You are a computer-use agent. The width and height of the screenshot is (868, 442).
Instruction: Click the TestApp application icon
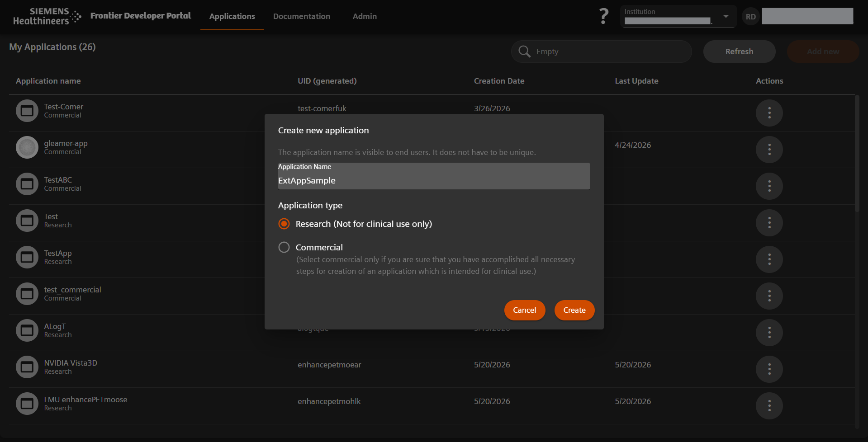pos(27,257)
